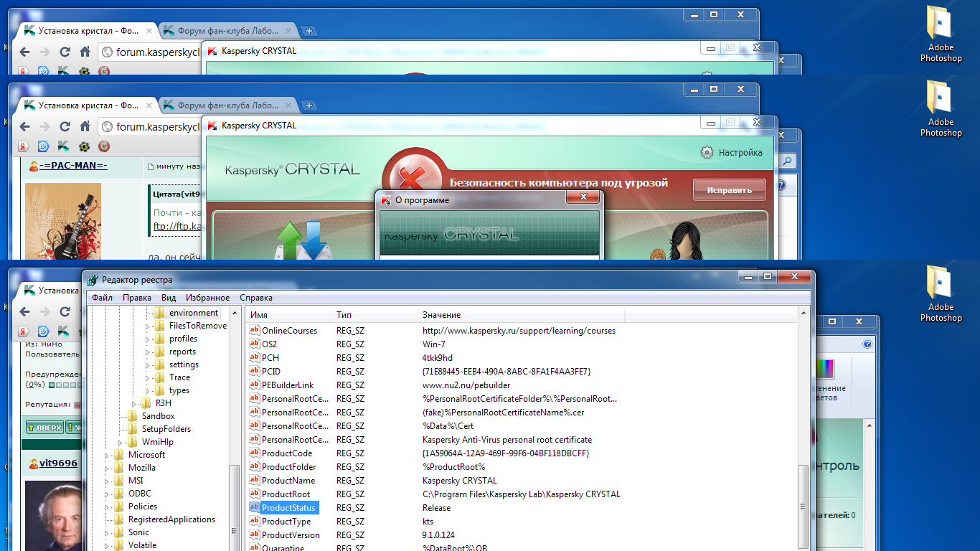980x551 pixels.
Task: Click the registry values vertical scrollbar thumb
Action: 804,508
